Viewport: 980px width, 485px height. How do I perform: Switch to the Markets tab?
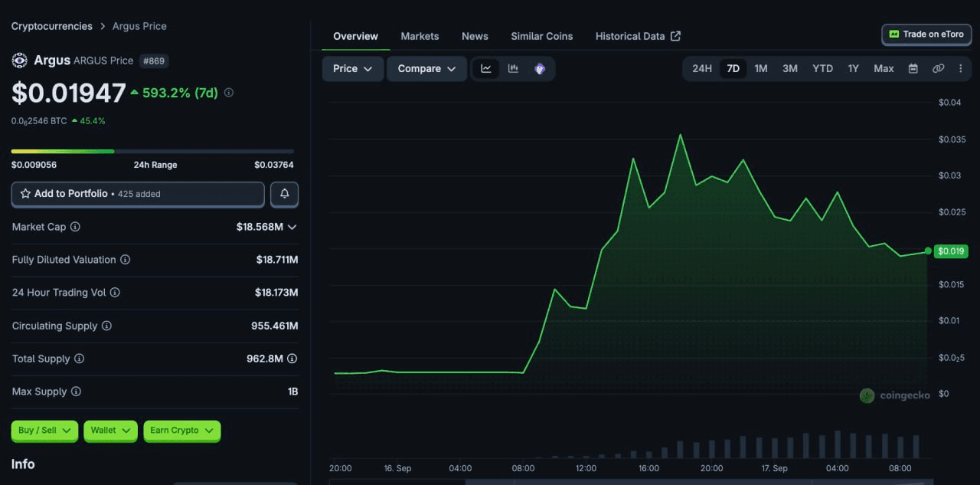(420, 36)
